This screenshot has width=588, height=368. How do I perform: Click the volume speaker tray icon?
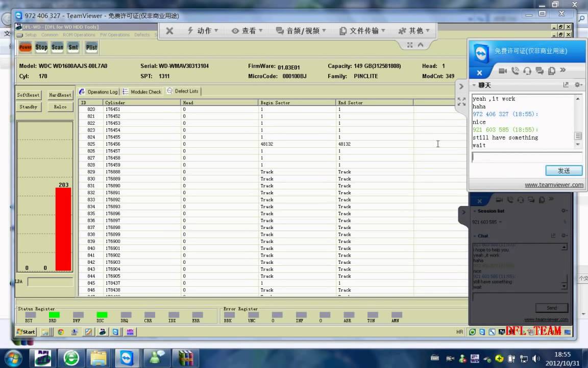[536, 359]
